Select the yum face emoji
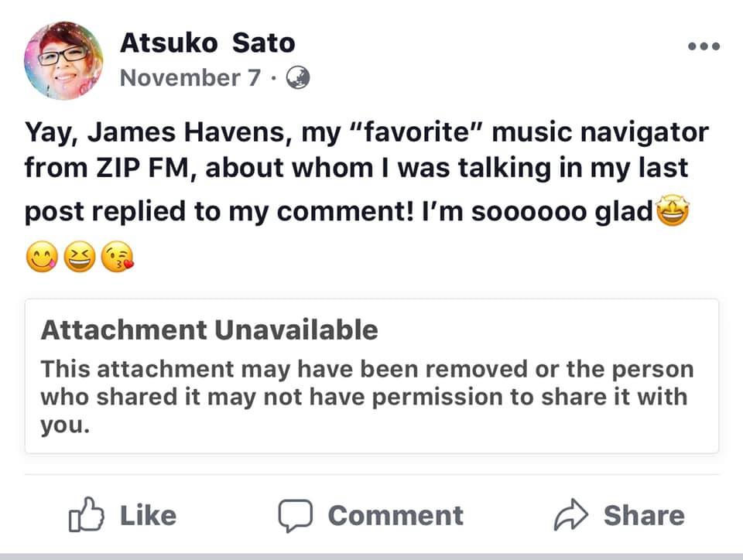The width and height of the screenshot is (743, 560). (x=39, y=257)
